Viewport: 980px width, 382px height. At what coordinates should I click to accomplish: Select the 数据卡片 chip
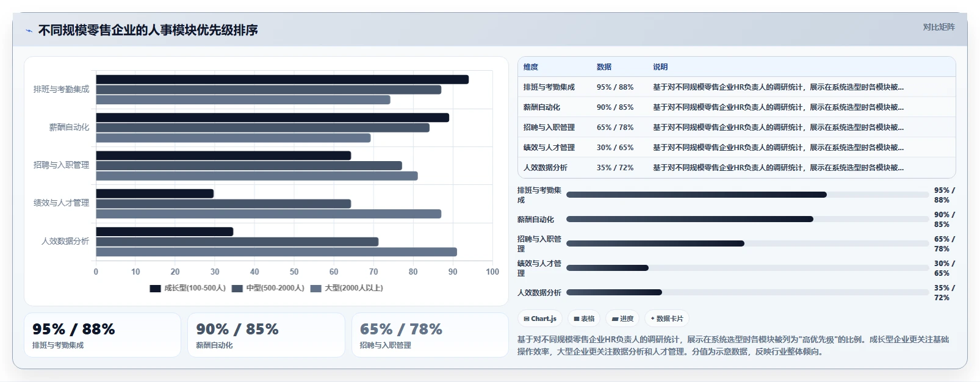[x=667, y=319]
